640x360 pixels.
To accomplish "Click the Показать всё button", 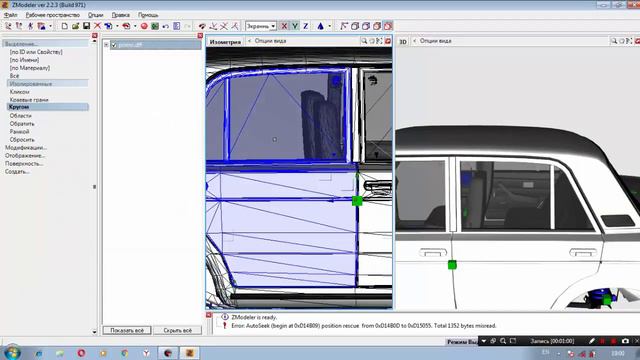I will (x=127, y=330).
